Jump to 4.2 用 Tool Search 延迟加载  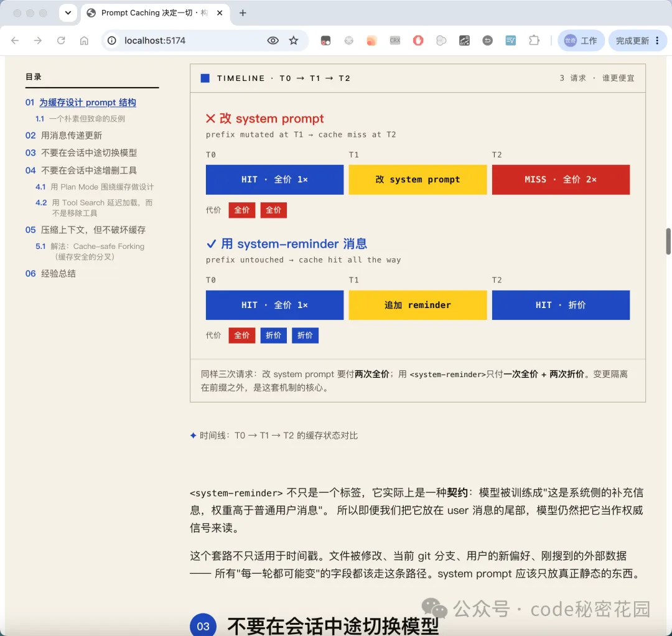(x=94, y=208)
